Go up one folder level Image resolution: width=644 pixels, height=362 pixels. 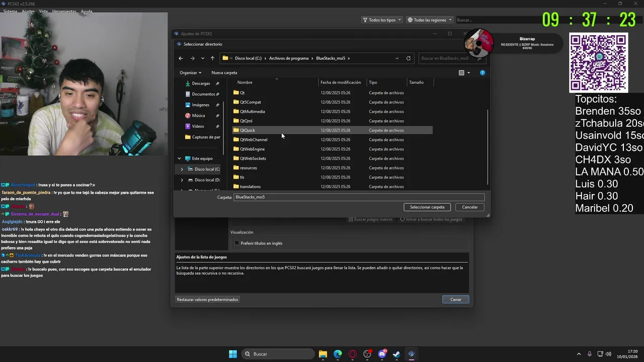(x=212, y=58)
